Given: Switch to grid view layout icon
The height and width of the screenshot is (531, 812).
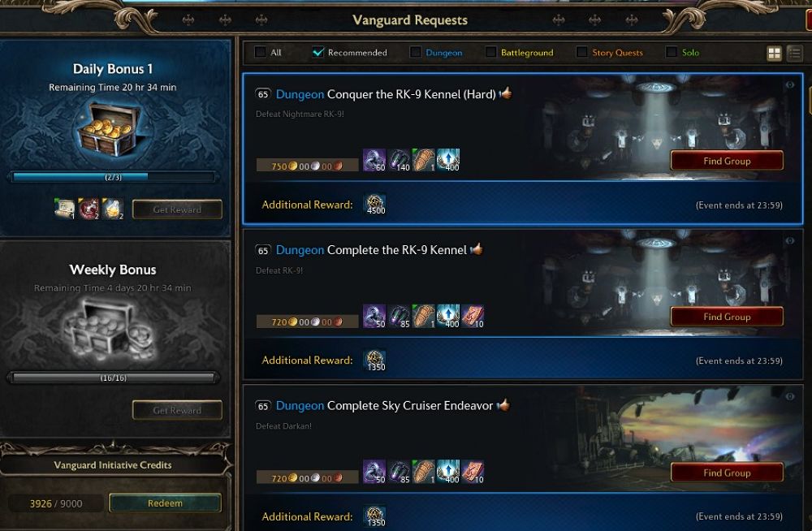Looking at the screenshot, I should pyautogui.click(x=774, y=53).
